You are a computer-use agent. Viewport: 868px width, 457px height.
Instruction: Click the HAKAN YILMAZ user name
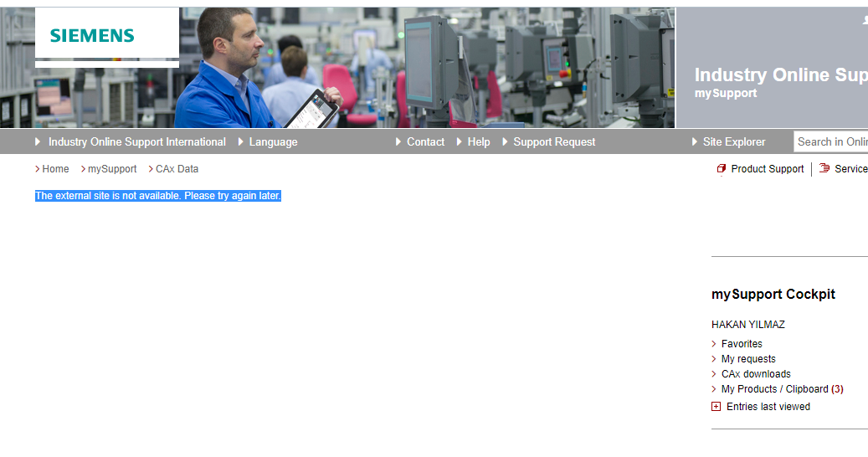747,325
